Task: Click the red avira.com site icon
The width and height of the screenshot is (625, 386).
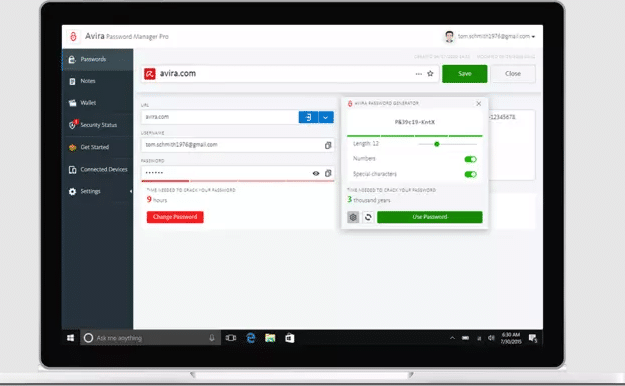Action: (149, 74)
